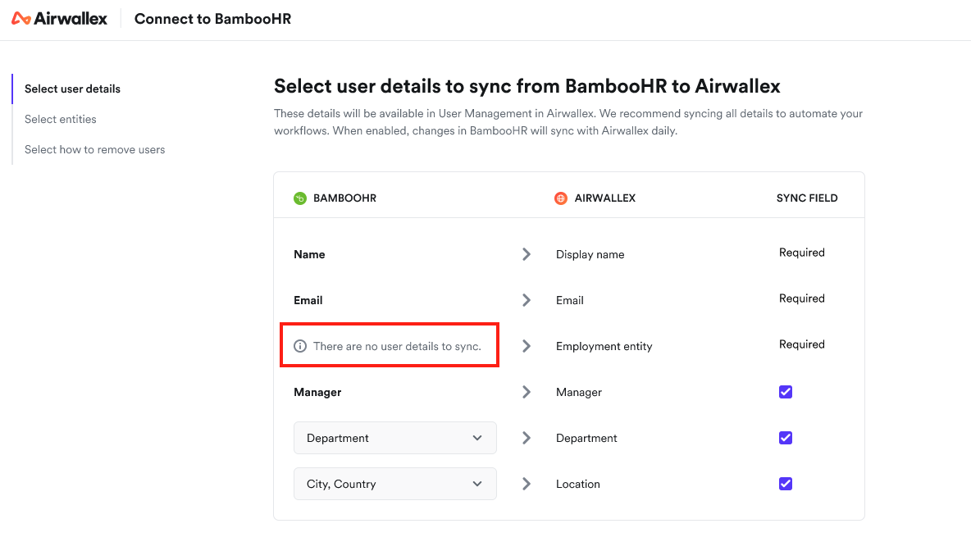Open the Department dropdown
This screenshot has width=971, height=560.
(395, 438)
